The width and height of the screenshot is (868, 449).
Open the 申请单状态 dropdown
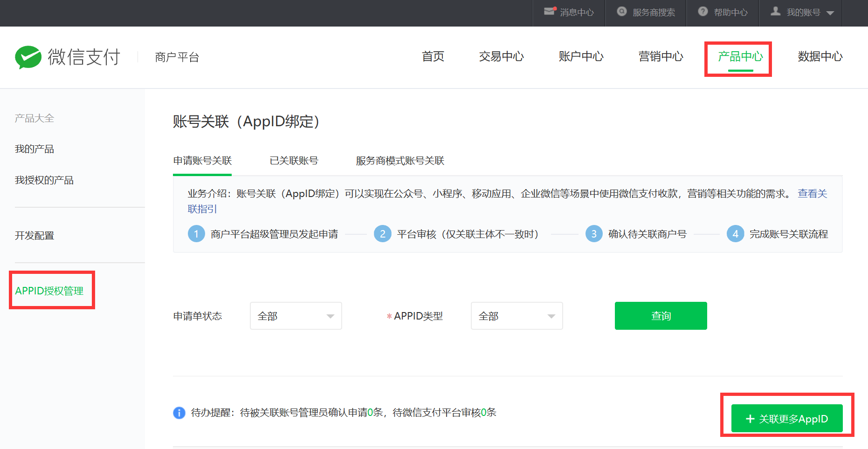[x=296, y=316]
